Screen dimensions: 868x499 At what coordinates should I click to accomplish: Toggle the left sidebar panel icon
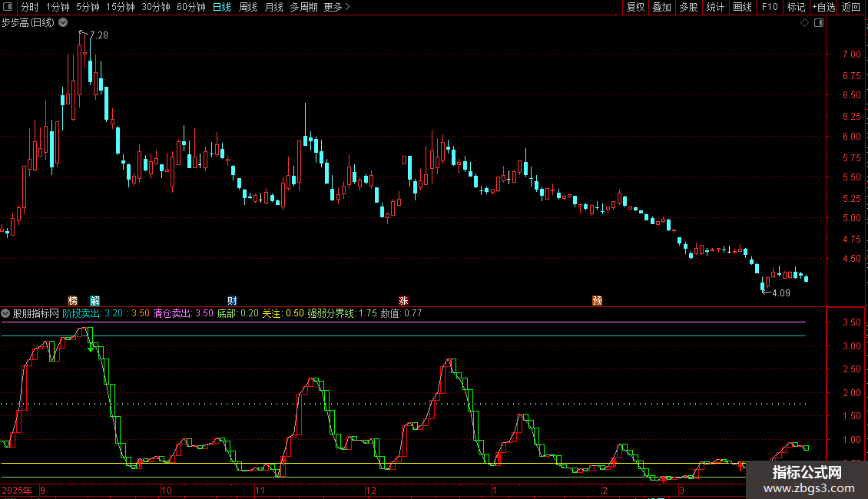[x=7, y=7]
